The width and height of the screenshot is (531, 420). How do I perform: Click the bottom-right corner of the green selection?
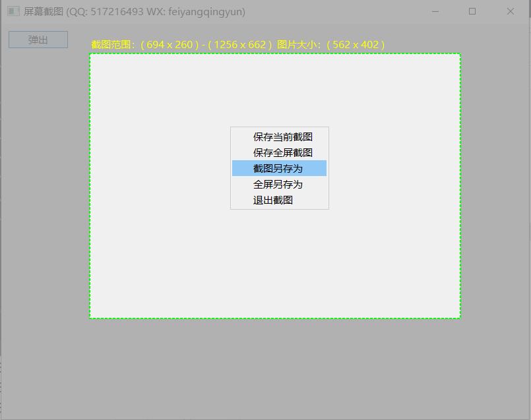[x=460, y=318]
